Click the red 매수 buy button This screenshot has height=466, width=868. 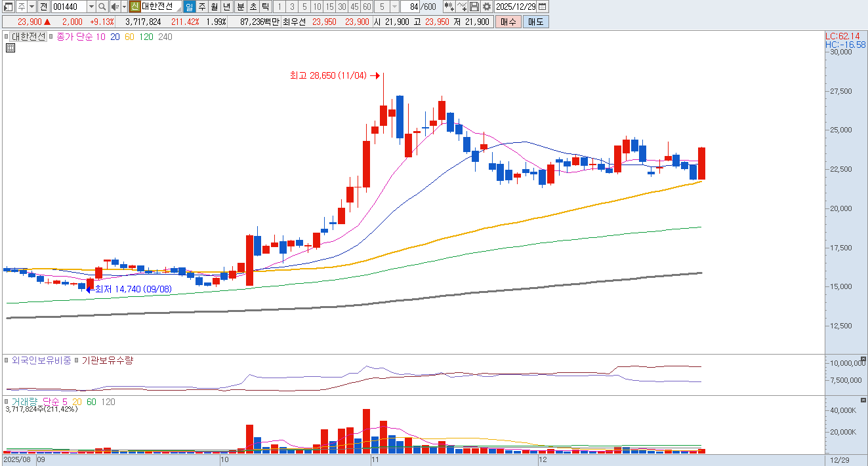[x=508, y=22]
